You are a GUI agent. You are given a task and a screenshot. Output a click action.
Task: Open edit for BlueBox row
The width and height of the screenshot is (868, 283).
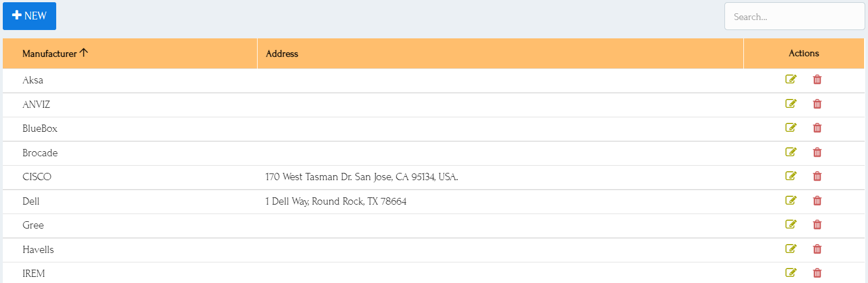791,128
